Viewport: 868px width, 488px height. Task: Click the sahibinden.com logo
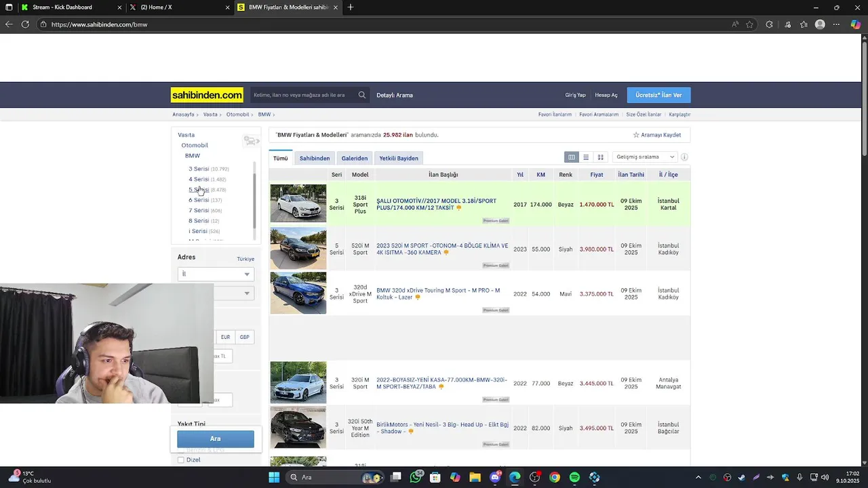click(207, 95)
